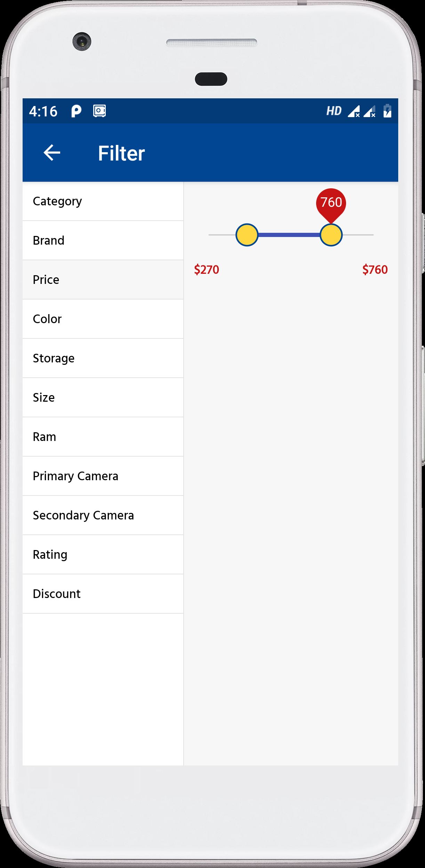
Task: Open the Brand filter option
Action: (103, 240)
